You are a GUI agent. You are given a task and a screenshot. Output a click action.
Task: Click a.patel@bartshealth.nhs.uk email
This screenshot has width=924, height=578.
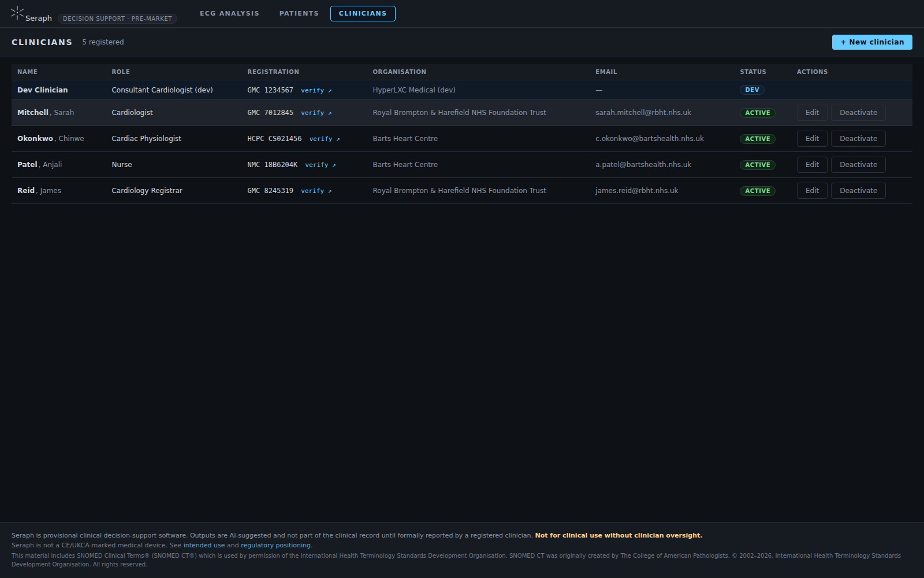(643, 165)
